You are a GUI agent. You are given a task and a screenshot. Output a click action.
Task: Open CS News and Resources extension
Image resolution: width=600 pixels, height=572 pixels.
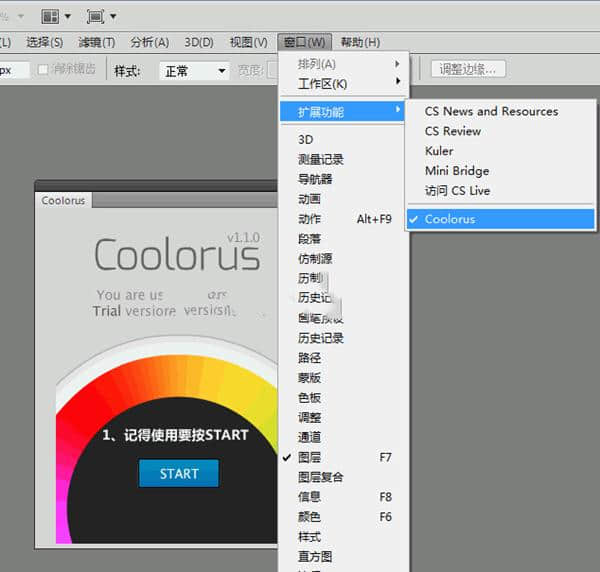[x=491, y=111]
